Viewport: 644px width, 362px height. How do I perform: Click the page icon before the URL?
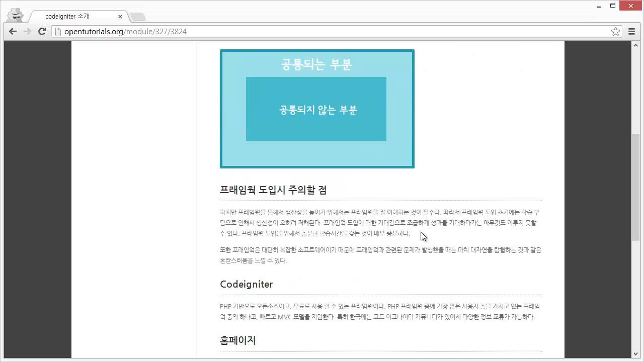58,31
